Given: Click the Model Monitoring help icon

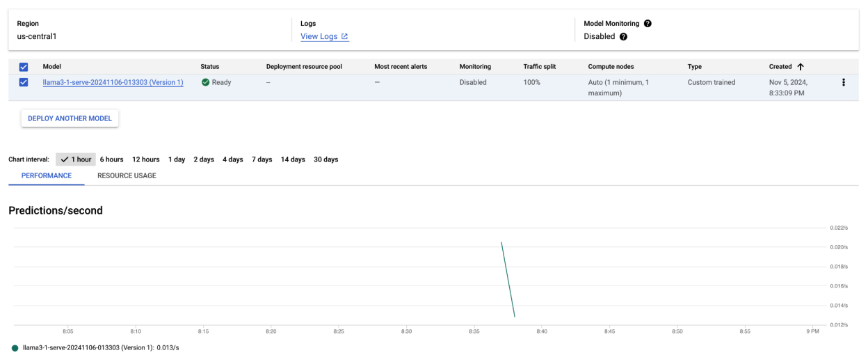Looking at the screenshot, I should [648, 24].
